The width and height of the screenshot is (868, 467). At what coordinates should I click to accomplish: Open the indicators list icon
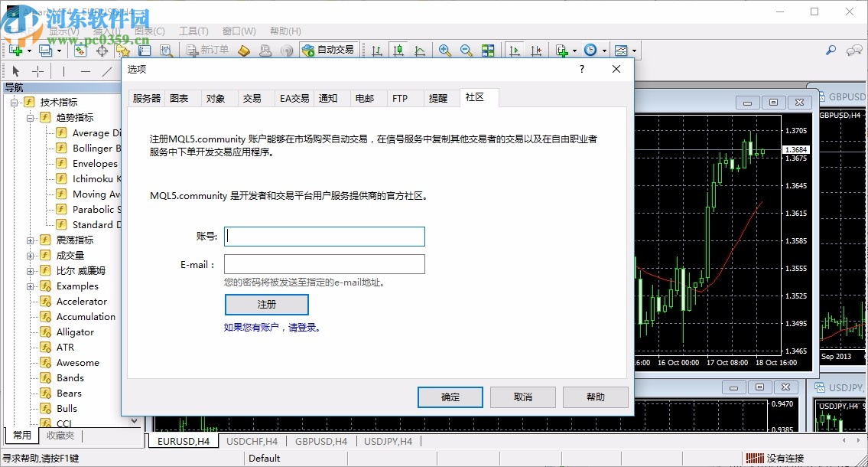pos(562,51)
